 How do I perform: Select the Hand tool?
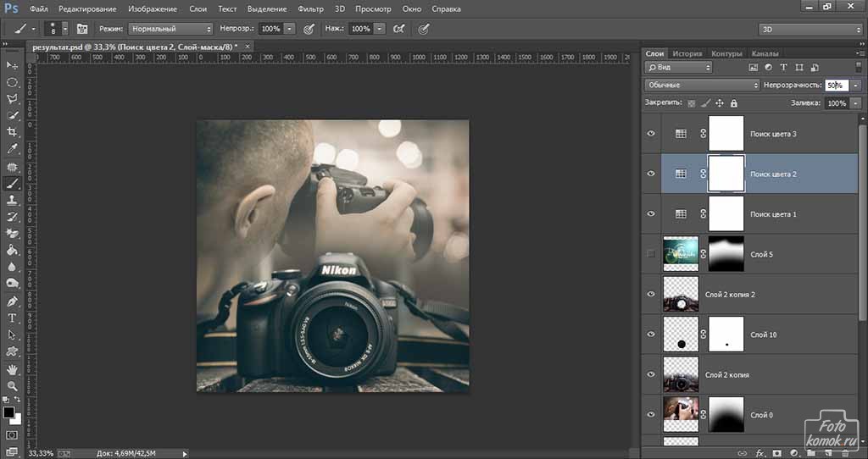[12, 369]
